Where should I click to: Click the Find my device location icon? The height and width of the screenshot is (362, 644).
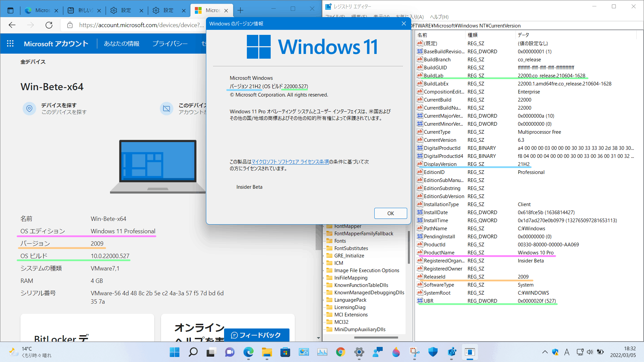29,109
